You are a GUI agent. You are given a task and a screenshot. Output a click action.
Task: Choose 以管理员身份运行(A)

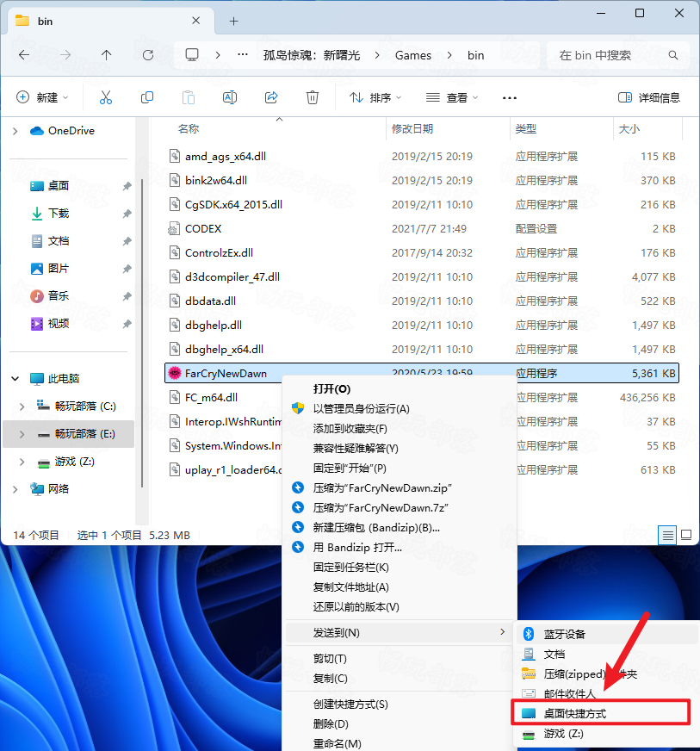(400, 408)
